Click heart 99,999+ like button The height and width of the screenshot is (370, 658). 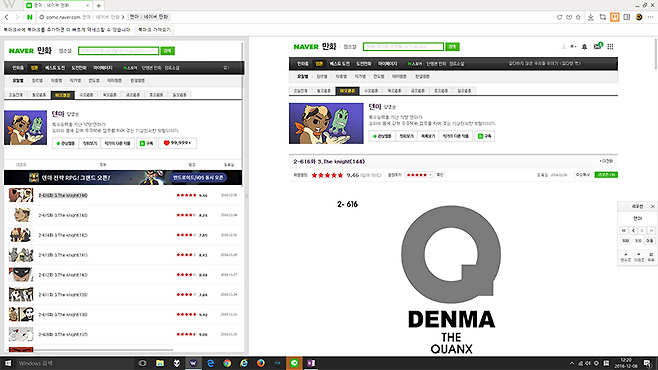point(177,143)
